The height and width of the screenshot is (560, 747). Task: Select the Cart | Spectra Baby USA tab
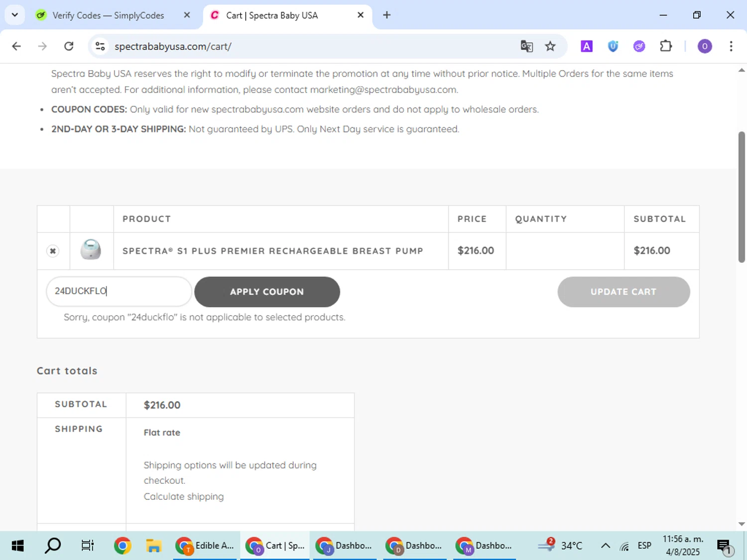pos(272,15)
